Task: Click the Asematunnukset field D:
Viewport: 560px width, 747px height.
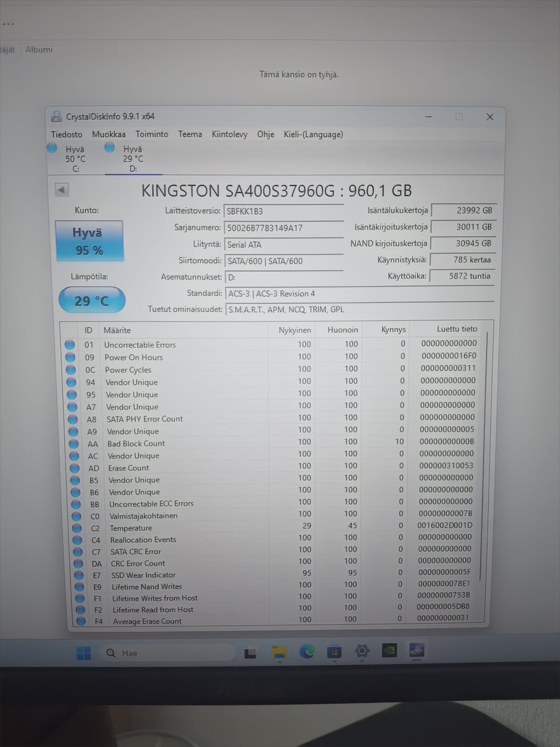Action: click(283, 277)
